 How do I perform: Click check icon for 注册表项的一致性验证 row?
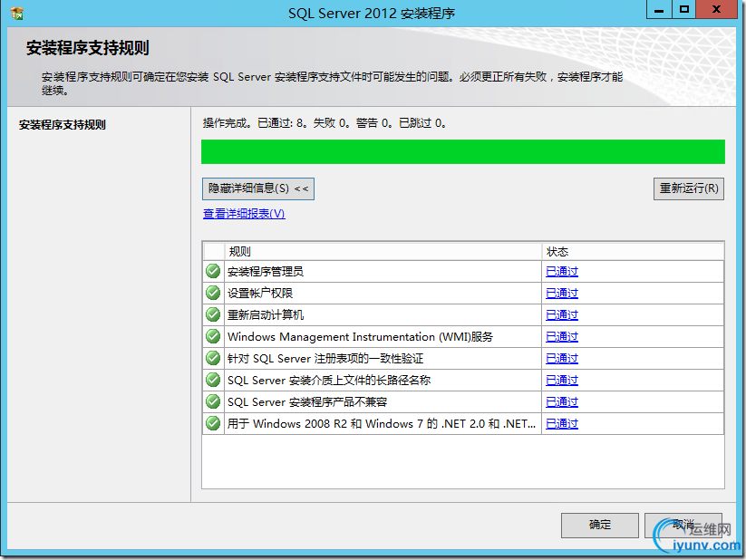213,358
